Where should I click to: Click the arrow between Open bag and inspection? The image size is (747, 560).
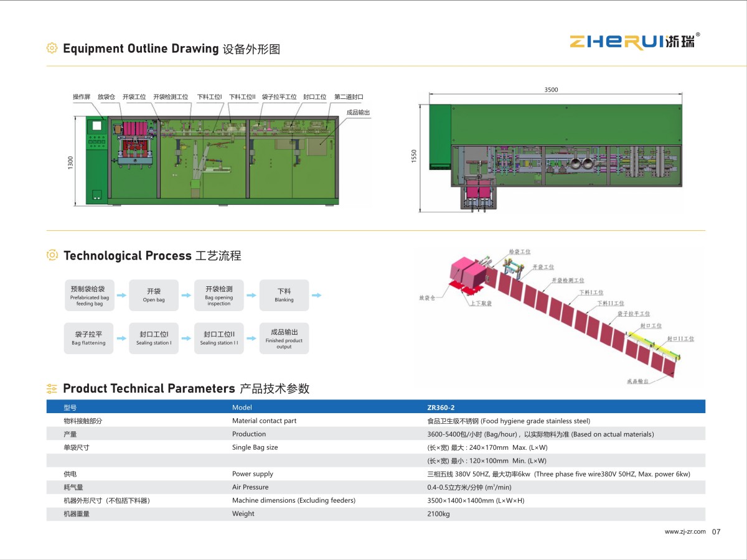186,295
